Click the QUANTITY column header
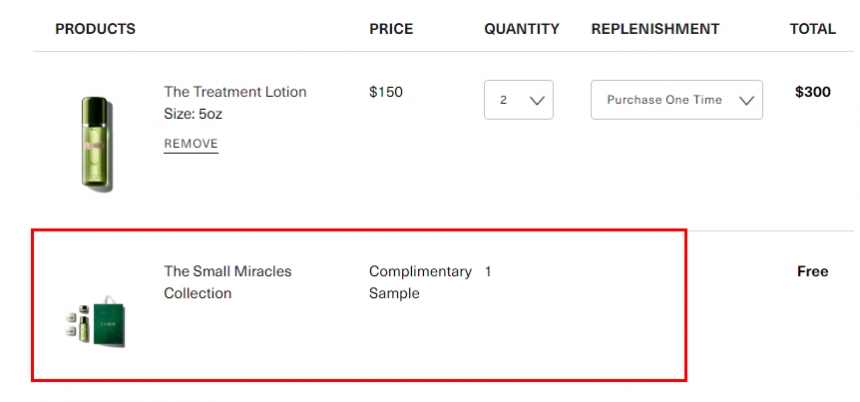This screenshot has width=860, height=402. (x=522, y=29)
